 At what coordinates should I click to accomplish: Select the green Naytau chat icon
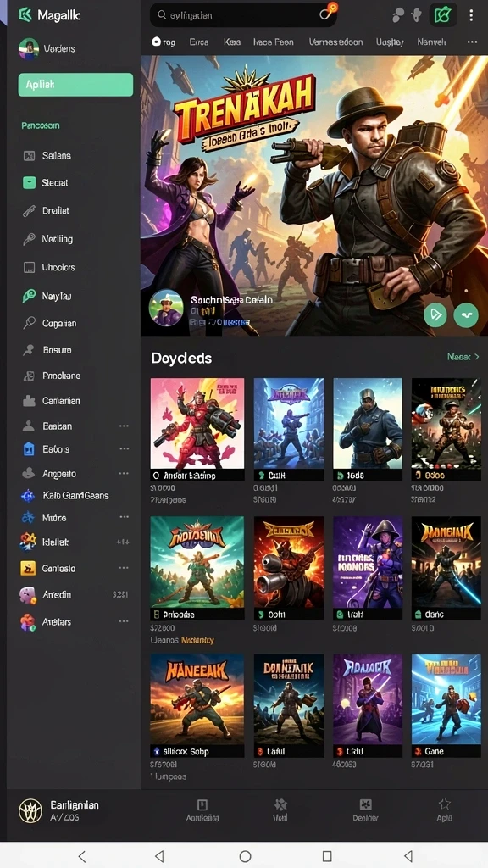point(30,296)
